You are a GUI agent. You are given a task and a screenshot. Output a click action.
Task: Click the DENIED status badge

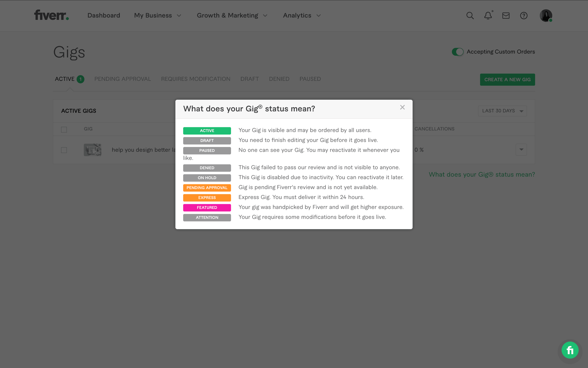pyautogui.click(x=207, y=168)
